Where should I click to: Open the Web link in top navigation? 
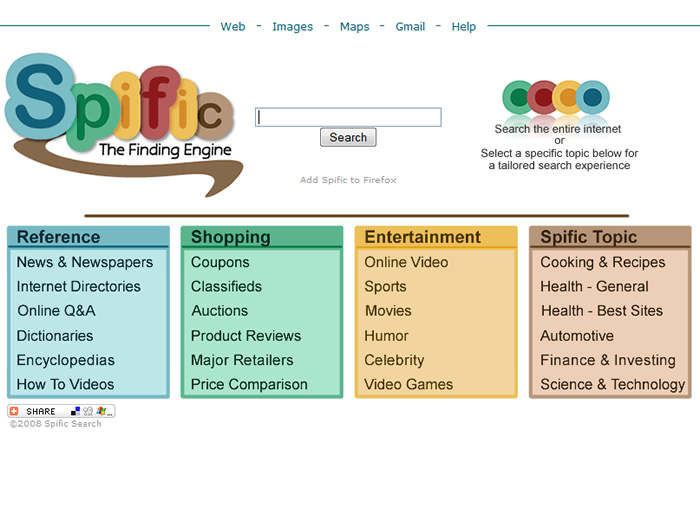coord(233,27)
